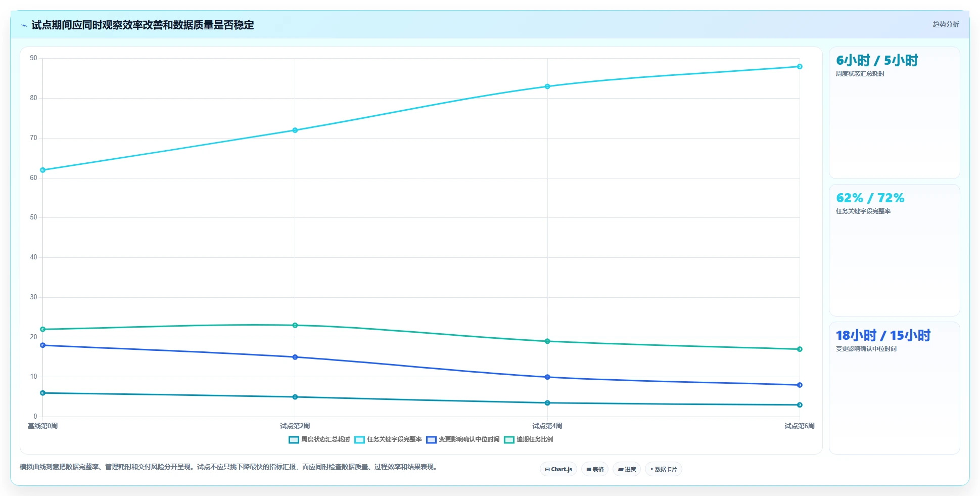Select the 逾期任务比例 point at 基线第0周
This screenshot has width=980, height=496.
[43, 329]
